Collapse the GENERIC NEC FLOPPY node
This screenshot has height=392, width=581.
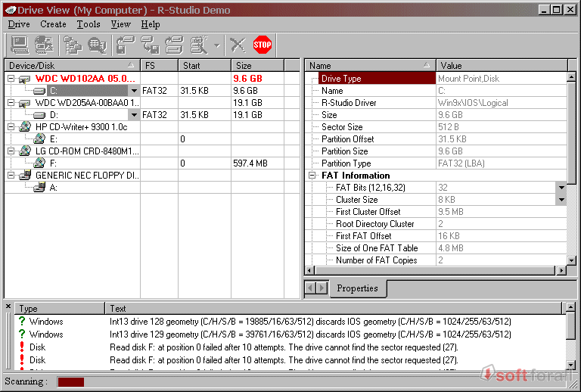pyautogui.click(x=11, y=176)
